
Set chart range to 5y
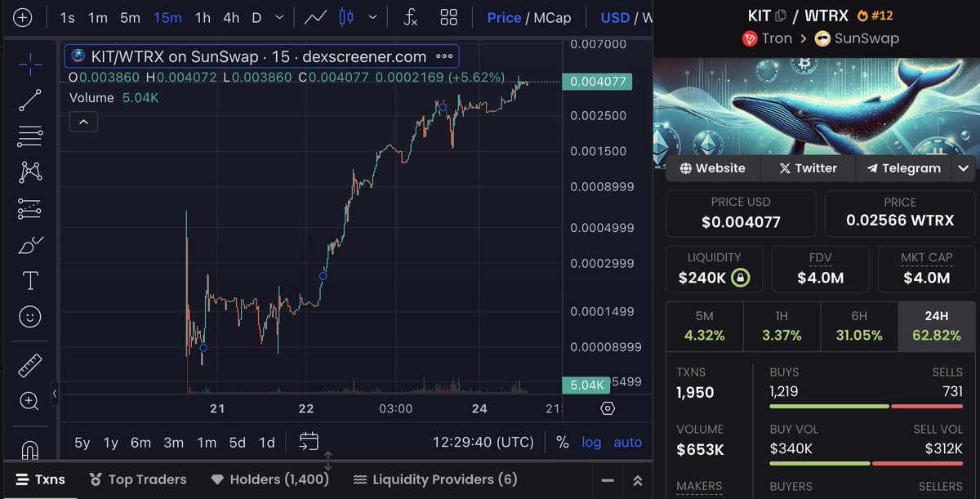82,442
